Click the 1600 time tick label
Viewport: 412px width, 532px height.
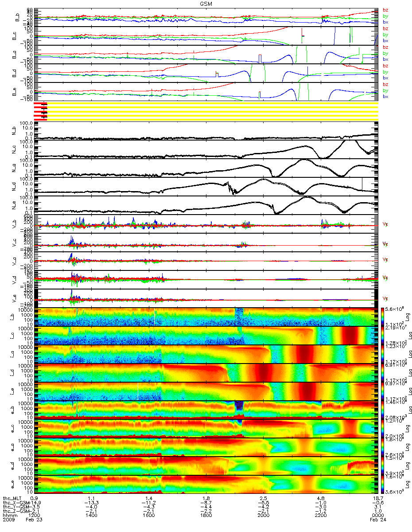149,516
